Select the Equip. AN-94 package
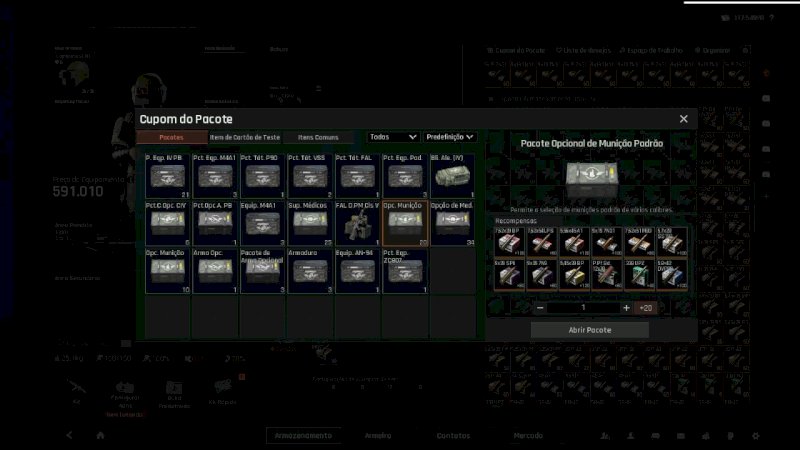The image size is (800, 450). (x=357, y=271)
